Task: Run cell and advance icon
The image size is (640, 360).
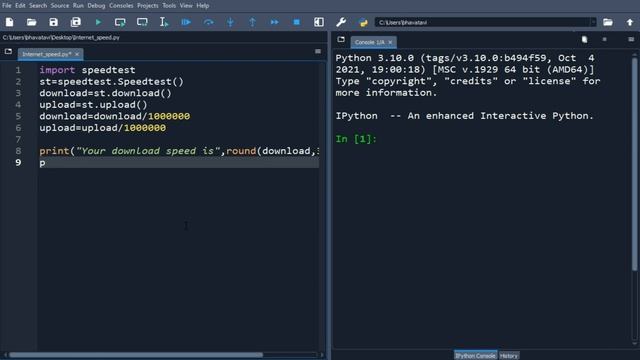Action: (x=142, y=22)
